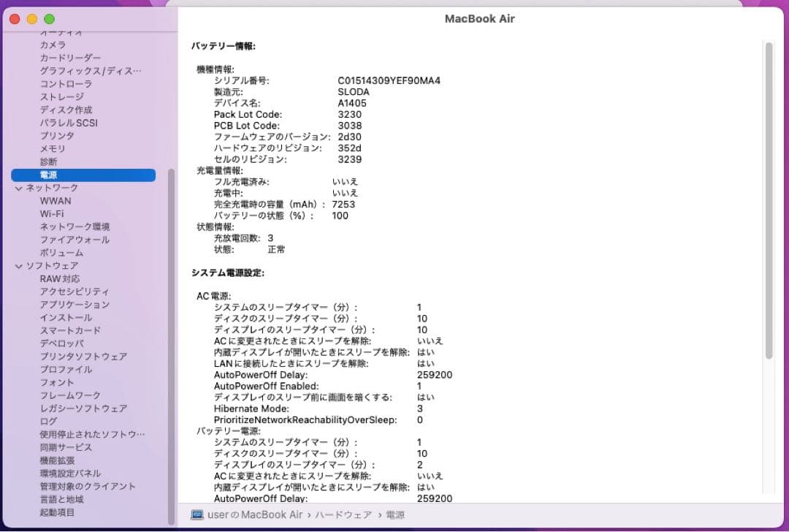Select アプリケーション in the sidebar
789x532 pixels.
click(x=75, y=305)
